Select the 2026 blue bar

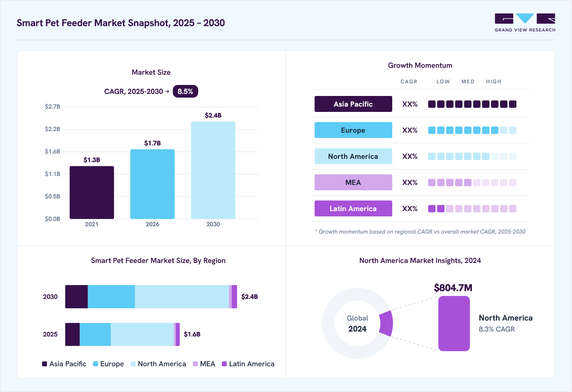tap(152, 184)
